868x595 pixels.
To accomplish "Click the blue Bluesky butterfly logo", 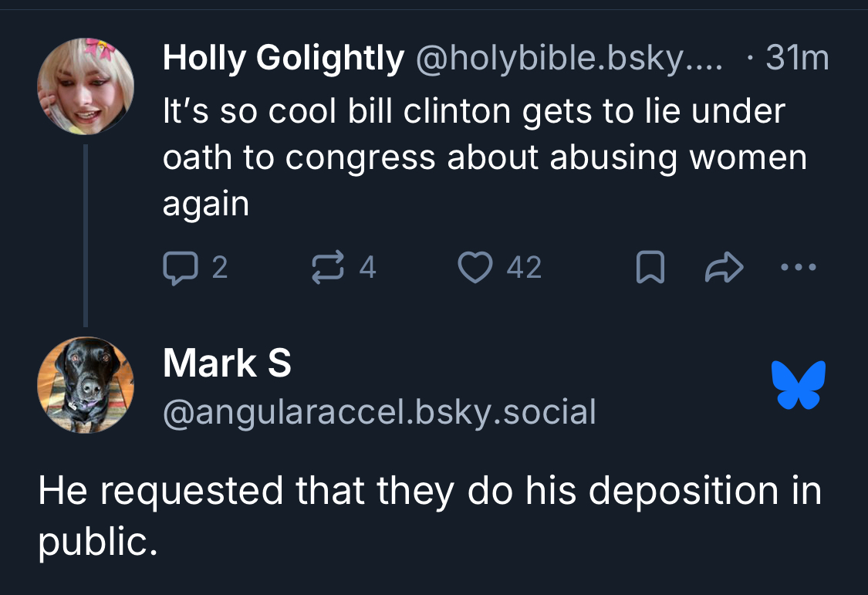I will [x=798, y=384].
